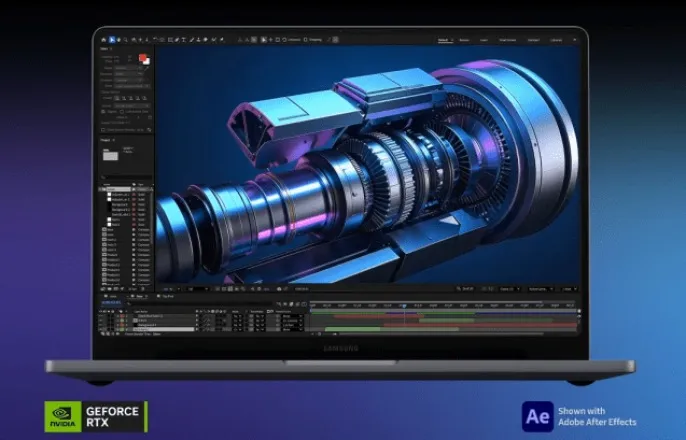Enable the Snapping checkbox in toolbar
686x440 pixels.
point(306,40)
